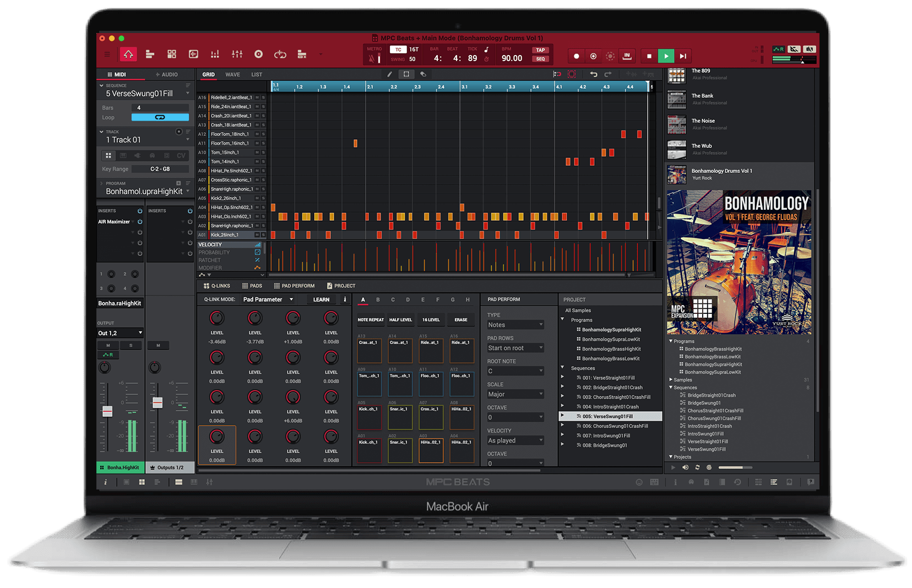Open the Pad Rows Start on root dropdown
This screenshot has height=588, width=912.
point(515,348)
